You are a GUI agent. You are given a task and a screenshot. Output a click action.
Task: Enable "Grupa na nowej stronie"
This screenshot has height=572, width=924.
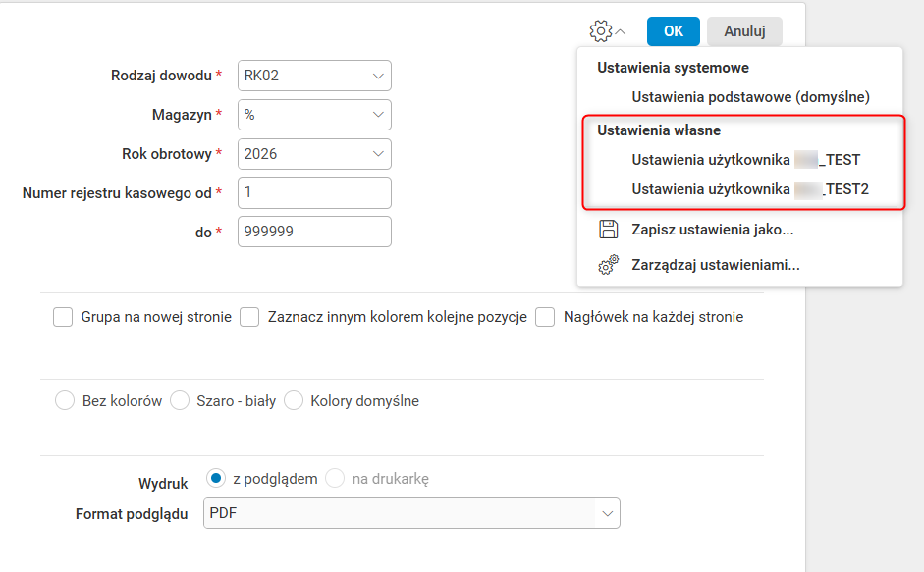[x=63, y=317]
